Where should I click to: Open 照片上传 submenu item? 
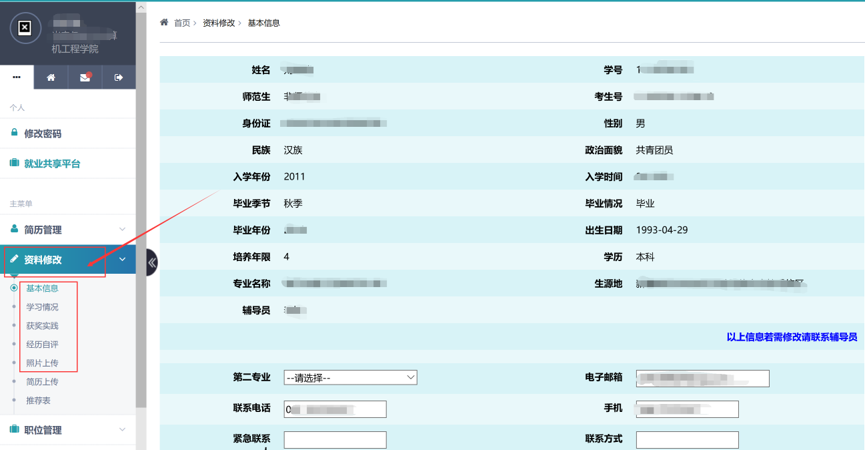pyautogui.click(x=42, y=363)
